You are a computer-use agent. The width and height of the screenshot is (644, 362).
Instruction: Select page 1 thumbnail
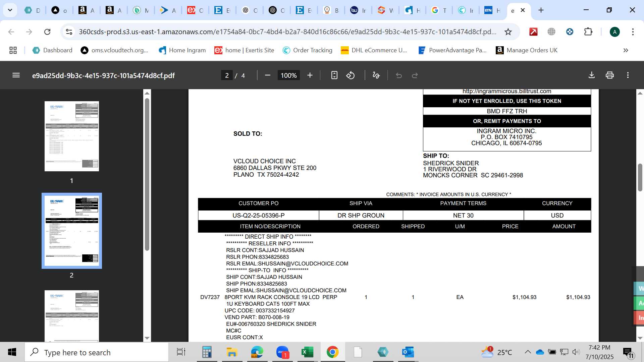point(72,136)
